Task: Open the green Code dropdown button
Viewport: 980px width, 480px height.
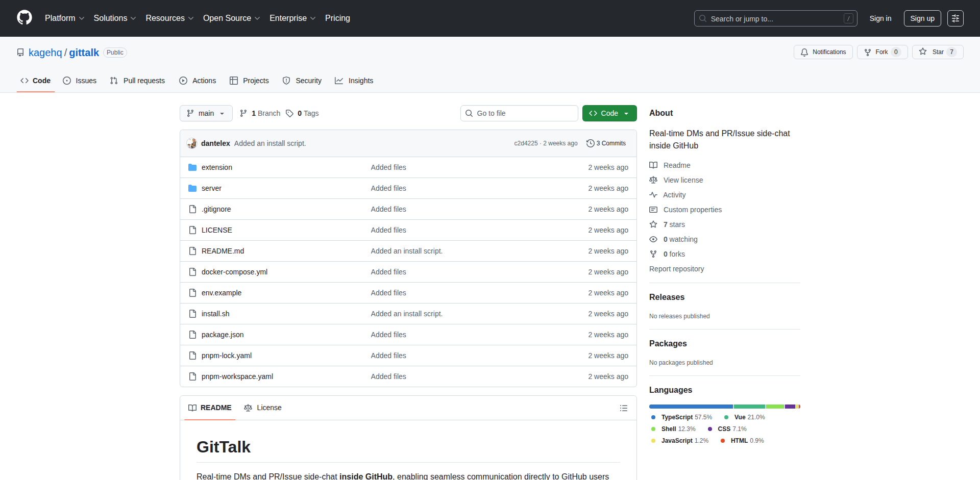Action: pyautogui.click(x=609, y=113)
